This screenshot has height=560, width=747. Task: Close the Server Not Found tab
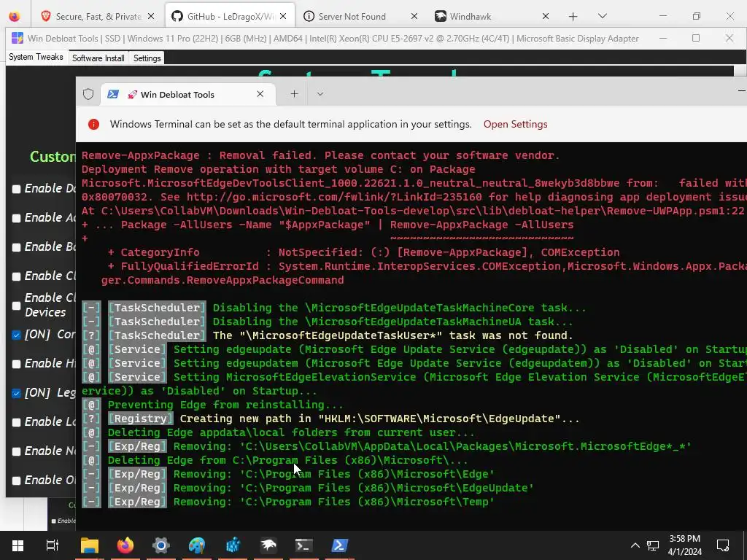coord(414,16)
